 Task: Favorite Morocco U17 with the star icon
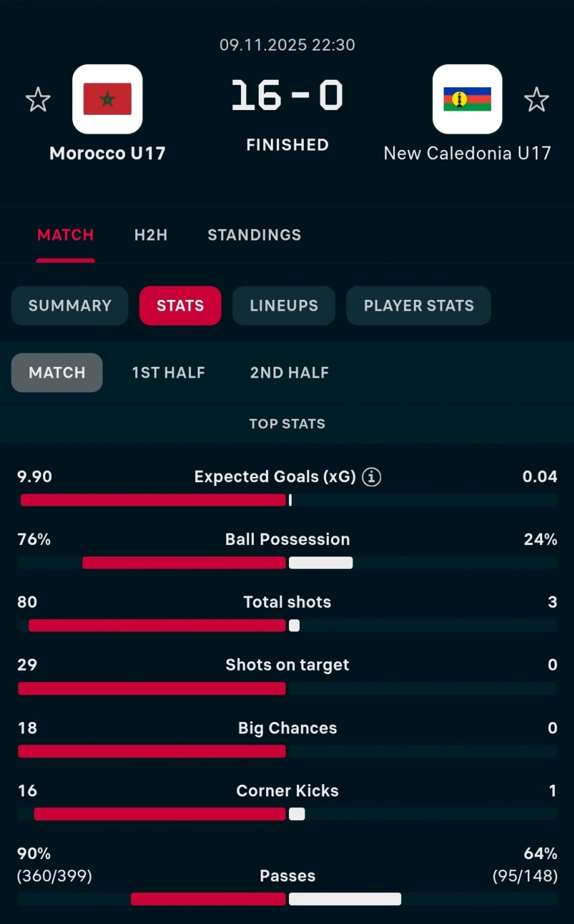pyautogui.click(x=38, y=100)
